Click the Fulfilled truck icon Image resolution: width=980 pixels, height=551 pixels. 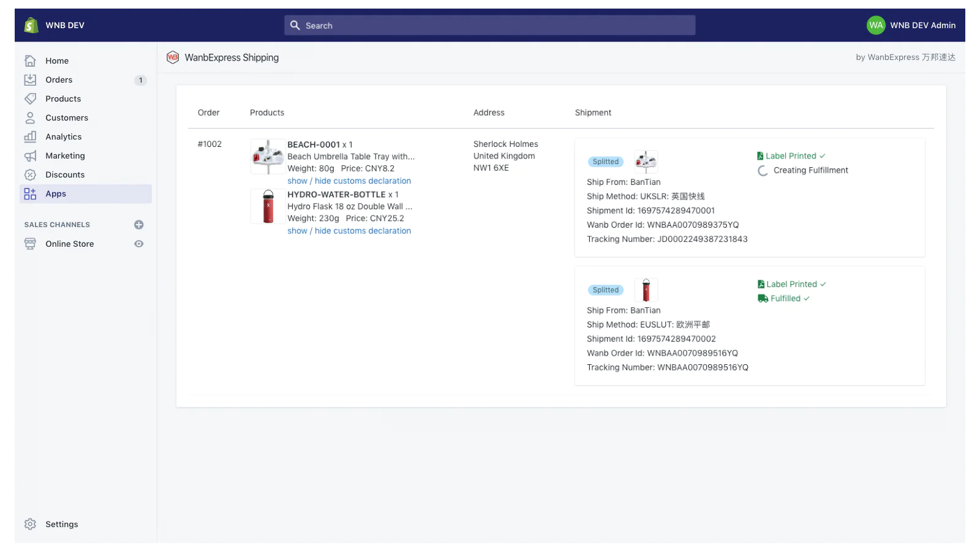click(x=763, y=299)
